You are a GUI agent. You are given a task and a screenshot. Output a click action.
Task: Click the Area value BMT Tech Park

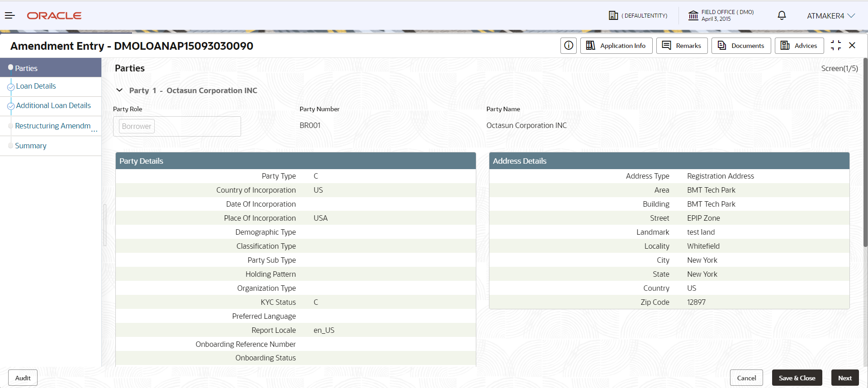tap(711, 190)
